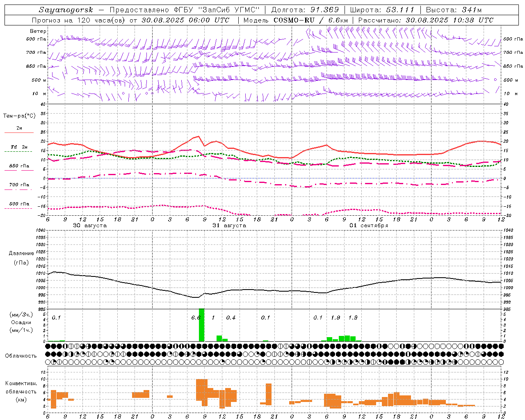The height and width of the screenshot is (420, 525).
Task: Click the 'Осадки' precipitation label
Action: (21, 322)
